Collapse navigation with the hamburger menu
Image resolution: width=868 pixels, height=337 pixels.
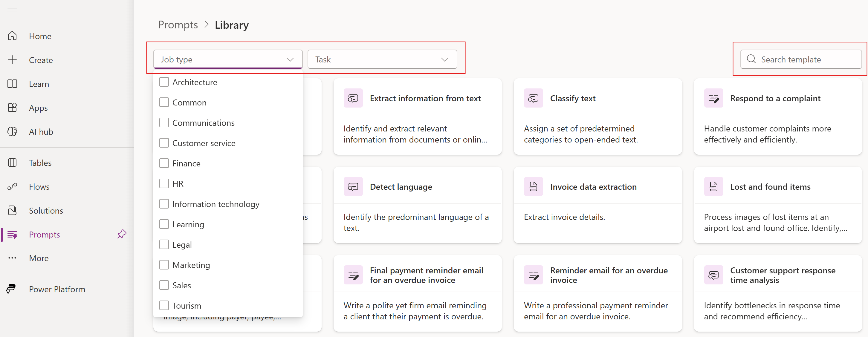click(x=12, y=11)
